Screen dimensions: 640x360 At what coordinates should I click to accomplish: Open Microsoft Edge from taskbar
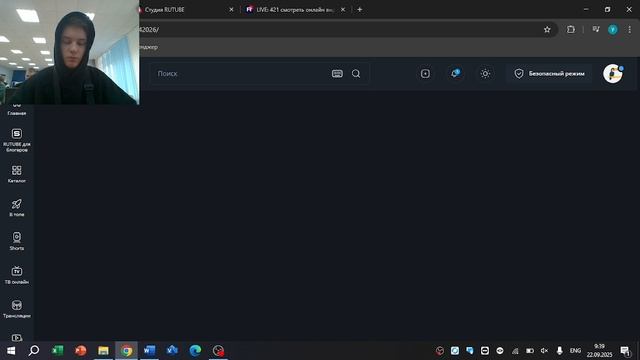tap(195, 351)
